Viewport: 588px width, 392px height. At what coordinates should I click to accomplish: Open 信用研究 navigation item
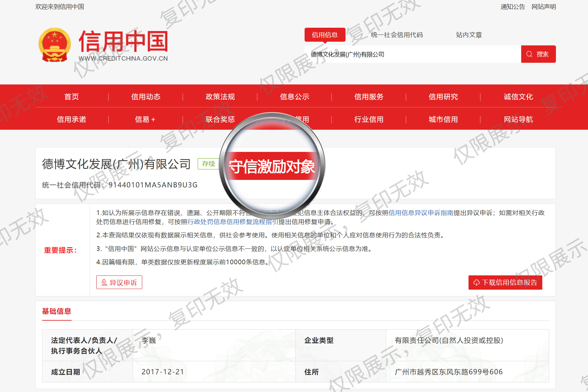point(443,97)
